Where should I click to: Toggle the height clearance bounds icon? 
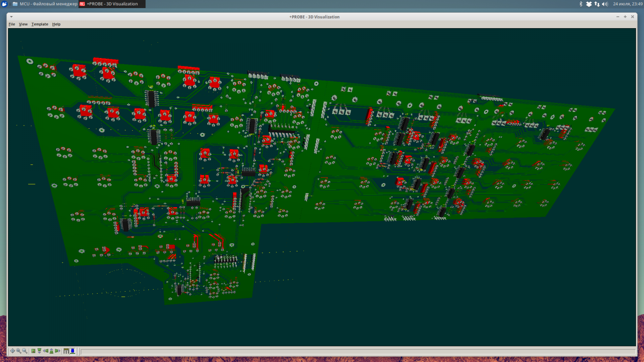point(66,351)
